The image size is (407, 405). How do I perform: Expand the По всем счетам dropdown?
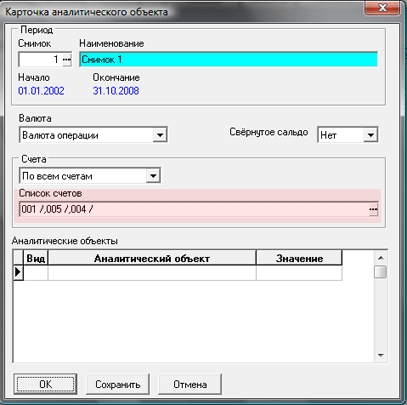[x=153, y=176]
